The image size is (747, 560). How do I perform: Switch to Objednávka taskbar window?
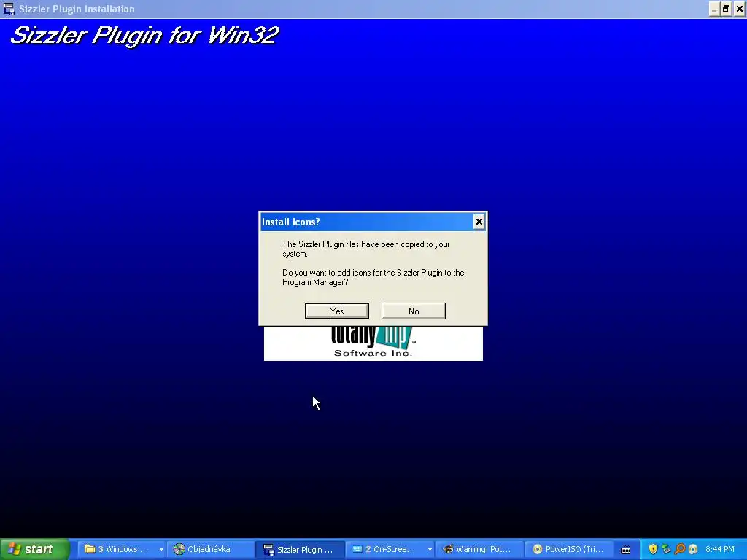(x=209, y=549)
